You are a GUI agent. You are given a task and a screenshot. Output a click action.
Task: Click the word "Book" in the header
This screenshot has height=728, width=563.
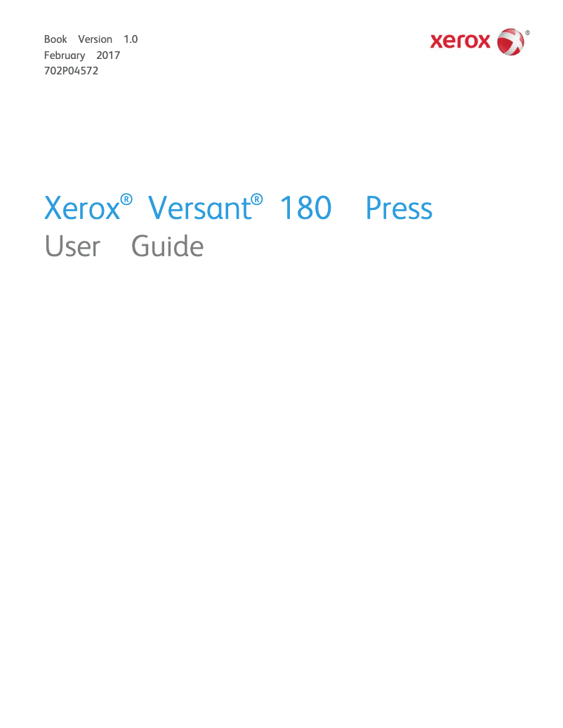click(x=55, y=39)
